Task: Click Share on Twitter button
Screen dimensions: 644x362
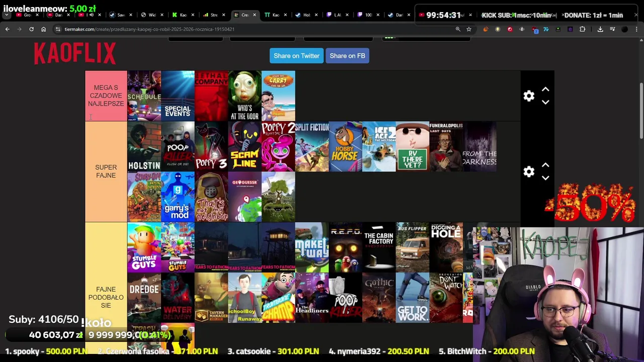Action: coord(296,56)
